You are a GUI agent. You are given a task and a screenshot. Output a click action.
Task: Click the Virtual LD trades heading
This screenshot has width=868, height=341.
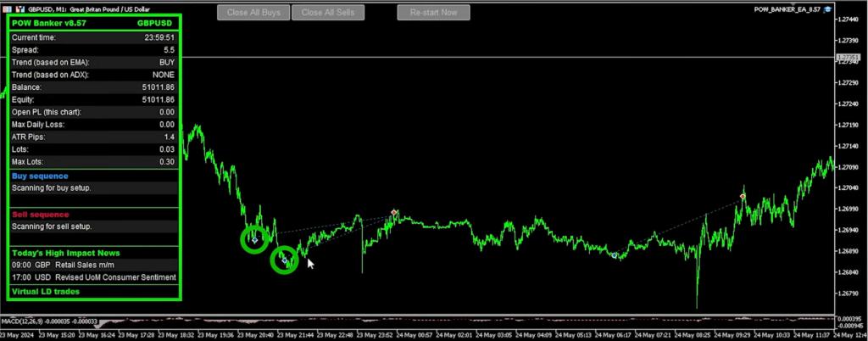[46, 291]
